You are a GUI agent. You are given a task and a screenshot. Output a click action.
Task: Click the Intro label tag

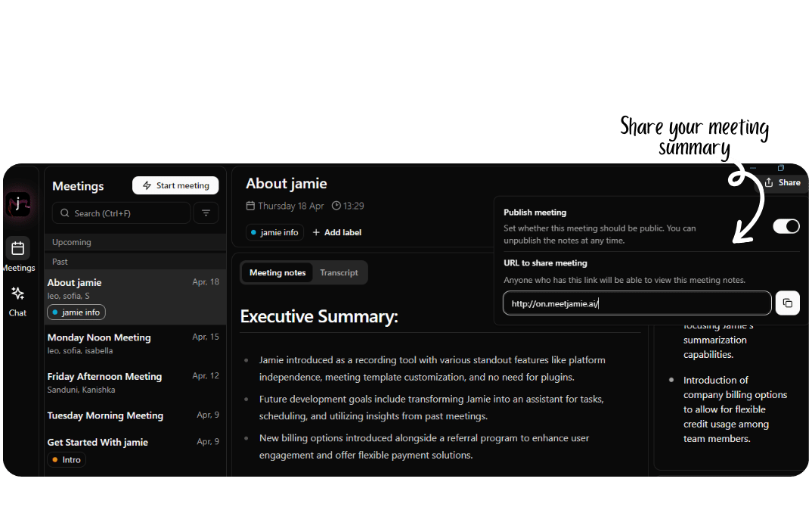pos(67,459)
